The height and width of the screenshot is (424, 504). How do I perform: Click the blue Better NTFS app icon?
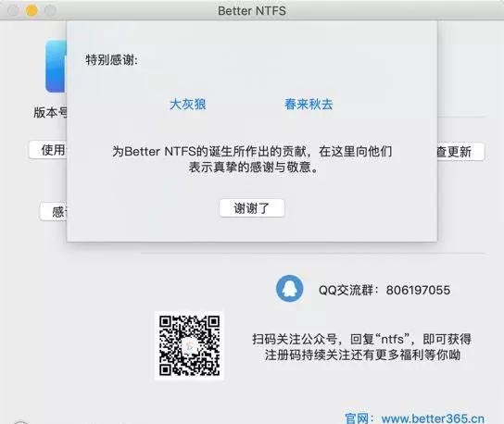(56, 66)
